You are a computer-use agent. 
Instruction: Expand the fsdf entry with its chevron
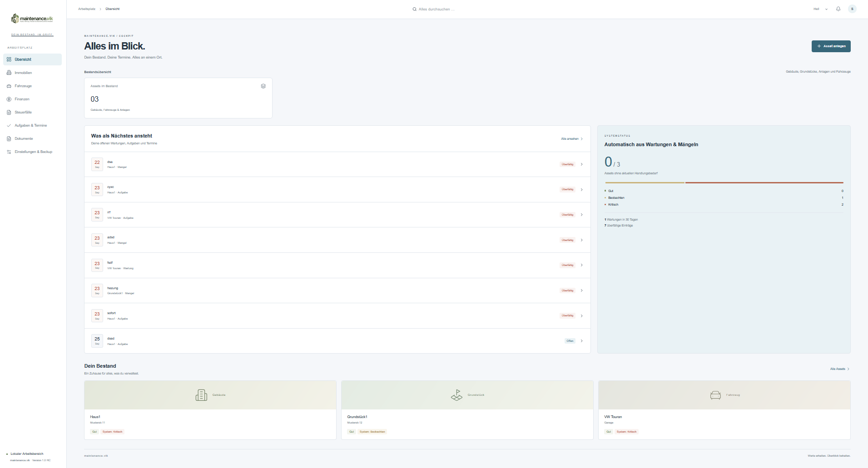(581, 265)
